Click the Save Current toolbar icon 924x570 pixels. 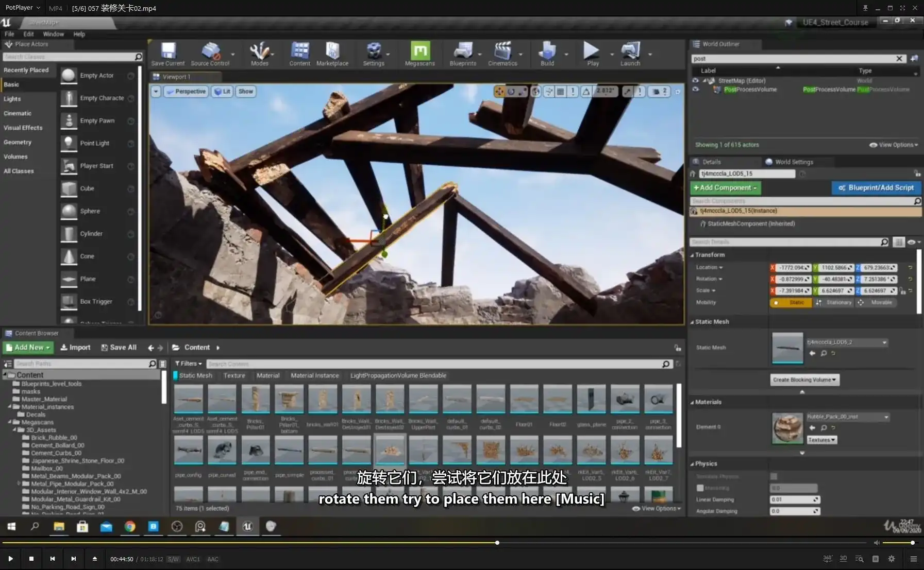click(167, 51)
